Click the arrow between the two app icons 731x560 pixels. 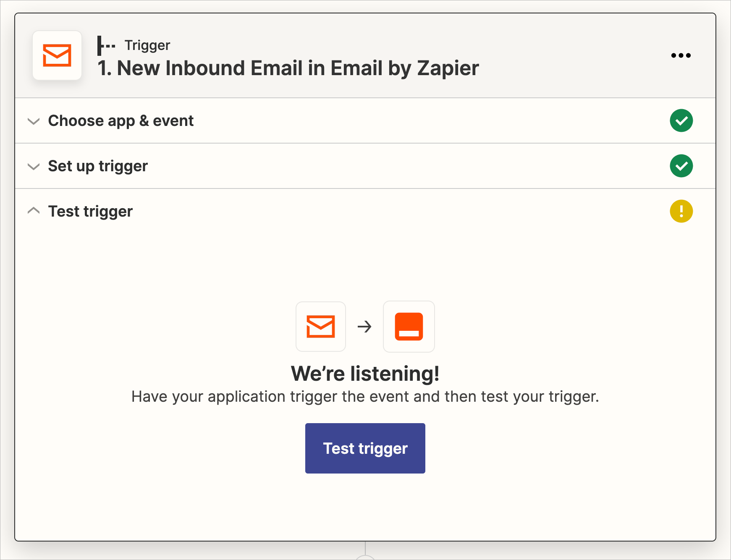364,327
